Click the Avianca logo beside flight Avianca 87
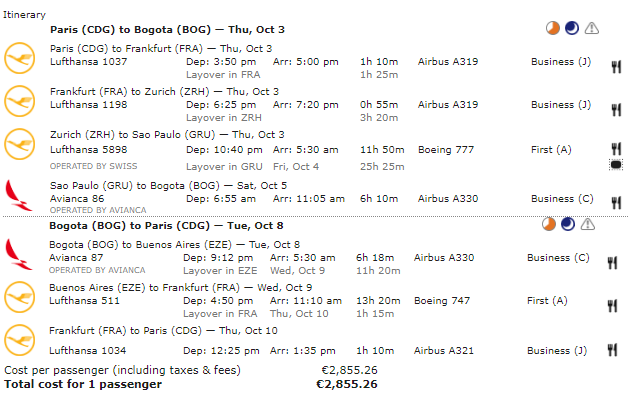 coord(19,250)
